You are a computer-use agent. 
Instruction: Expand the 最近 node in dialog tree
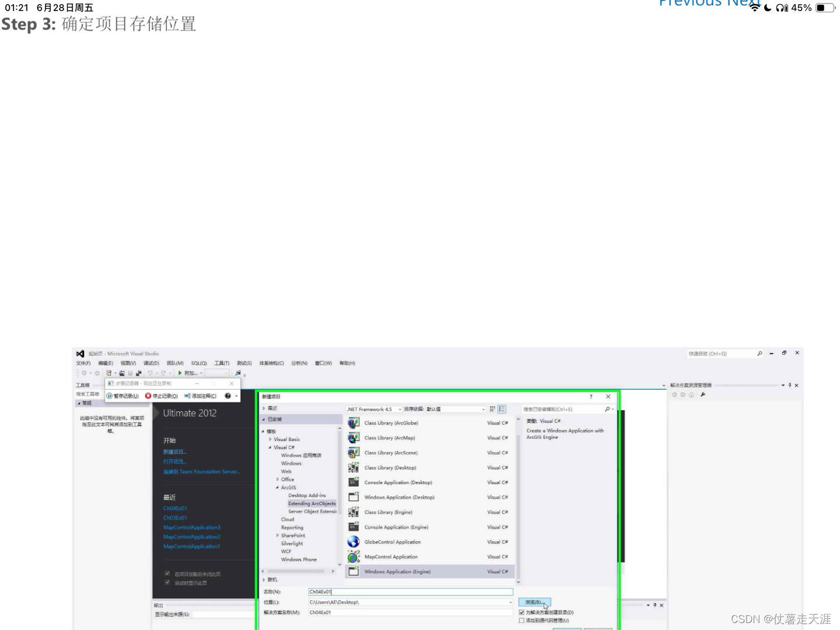[x=264, y=408]
